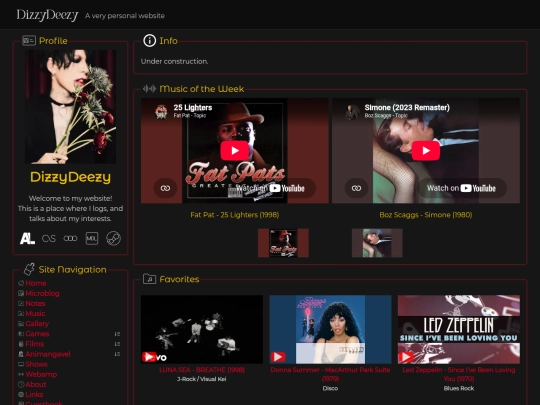
Task: Open Microblog in site navigation
Action: tap(42, 293)
